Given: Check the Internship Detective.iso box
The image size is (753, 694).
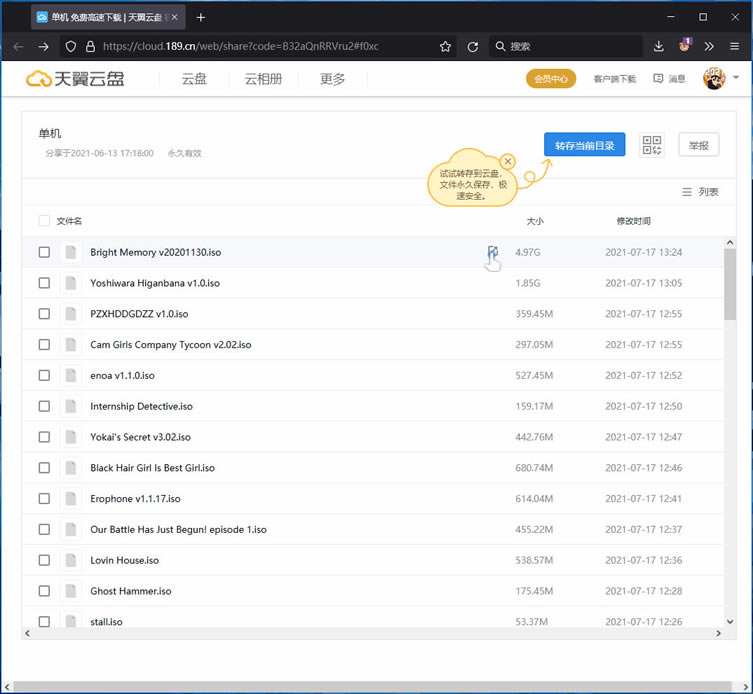Looking at the screenshot, I should [44, 406].
